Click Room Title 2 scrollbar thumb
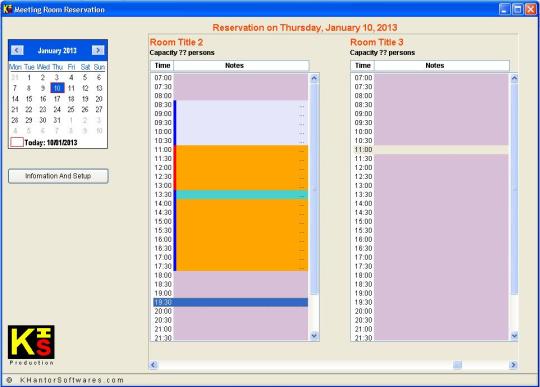540x387 pixels. [x=314, y=189]
